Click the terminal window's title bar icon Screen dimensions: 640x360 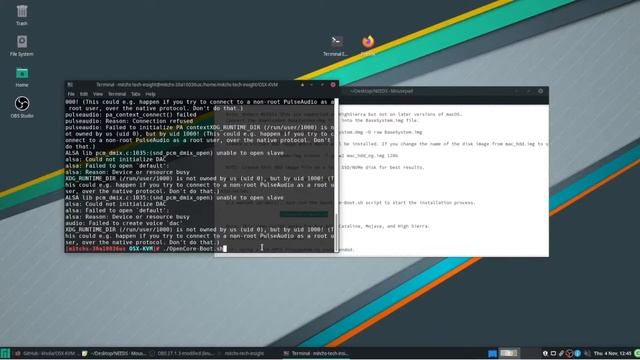[70, 85]
